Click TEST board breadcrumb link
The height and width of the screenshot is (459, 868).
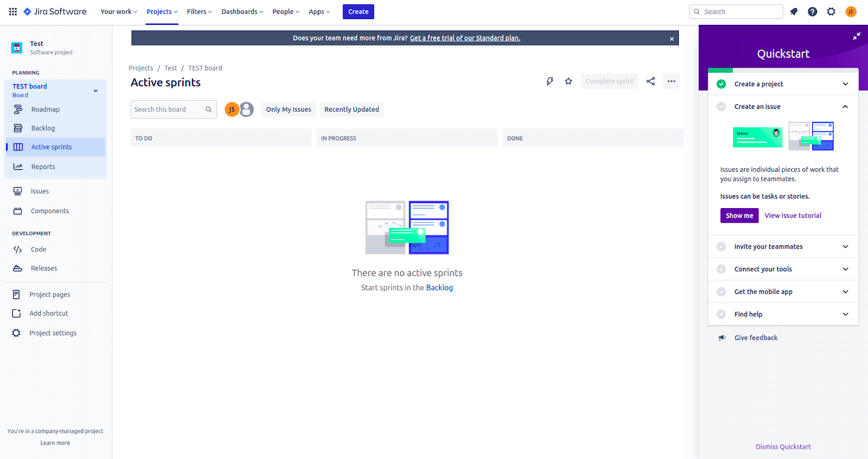click(x=205, y=68)
